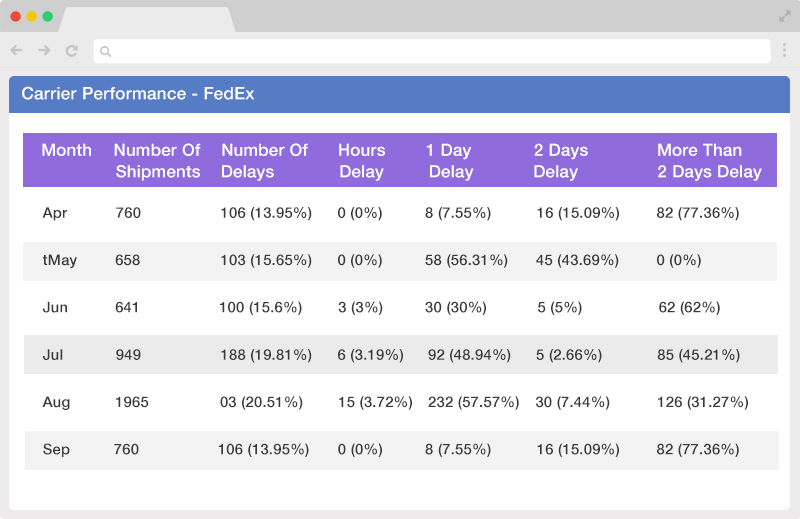Viewport: 800px width, 519px height.
Task: Click the Month column header
Action: pos(66,150)
